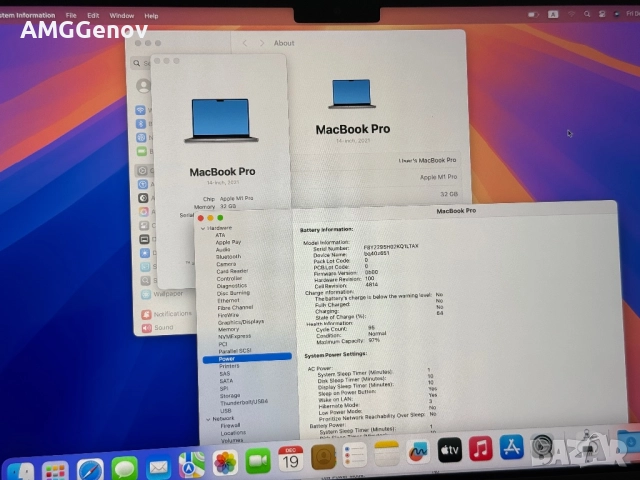Open Wi-Fi in System Settings sidebar
This screenshot has height=480, width=640.
140,110
